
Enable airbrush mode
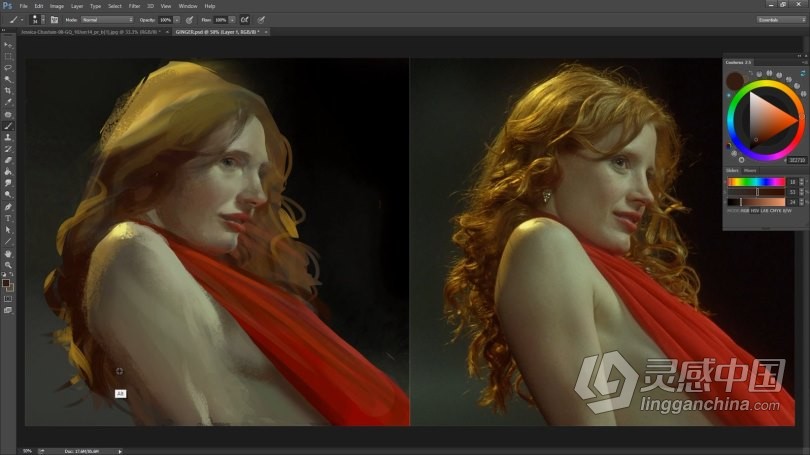(x=244, y=20)
